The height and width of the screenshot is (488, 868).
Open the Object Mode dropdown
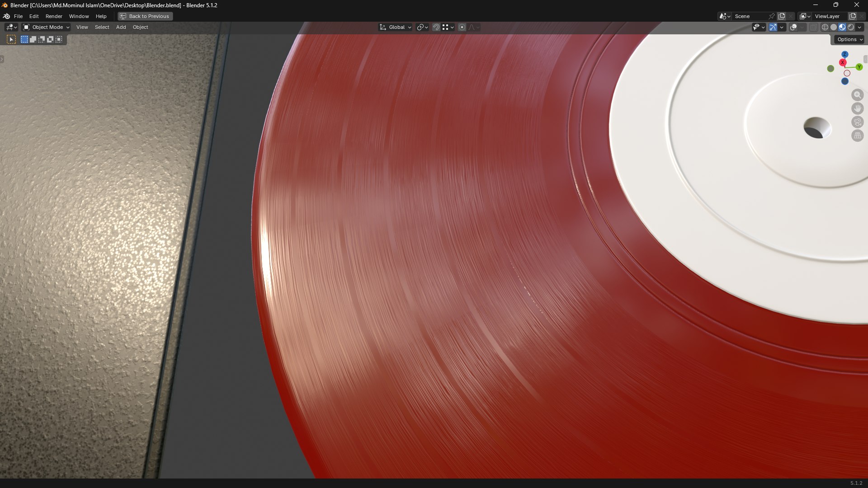(46, 27)
